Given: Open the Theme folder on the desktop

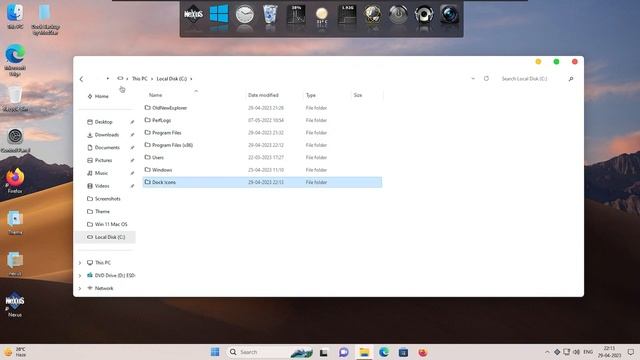Looking at the screenshot, I should click(x=15, y=222).
